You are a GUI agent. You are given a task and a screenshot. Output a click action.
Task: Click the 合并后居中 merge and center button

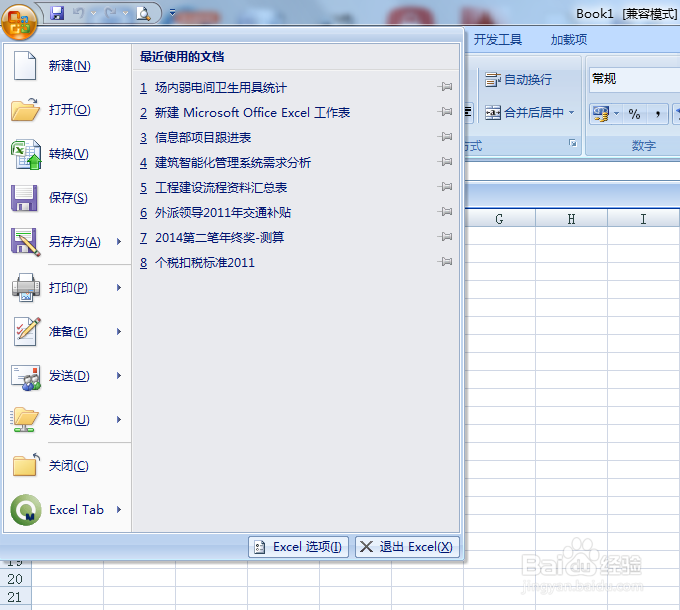524,113
